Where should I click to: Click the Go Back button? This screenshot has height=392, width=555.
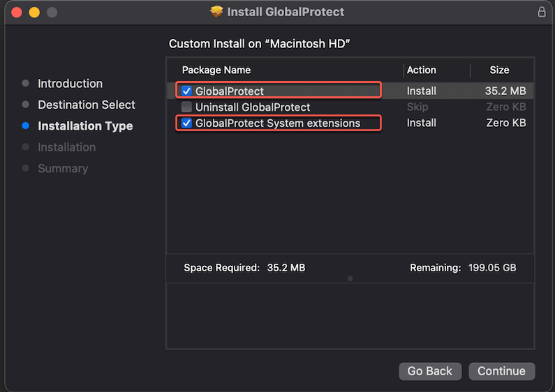point(430,371)
